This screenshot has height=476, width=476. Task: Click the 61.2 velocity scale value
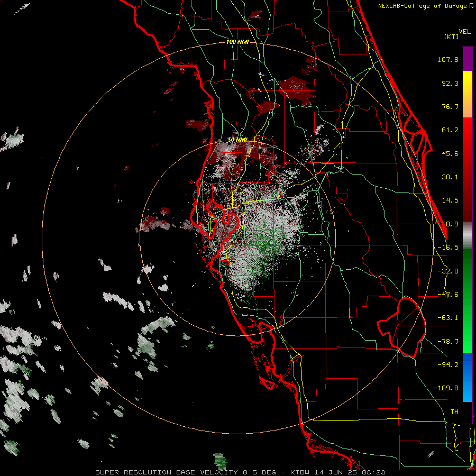click(450, 130)
